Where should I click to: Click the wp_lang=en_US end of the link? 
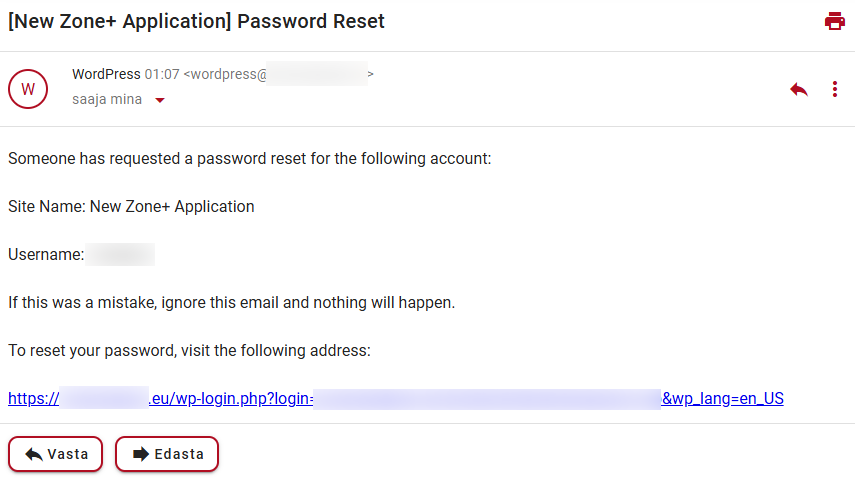coord(724,399)
